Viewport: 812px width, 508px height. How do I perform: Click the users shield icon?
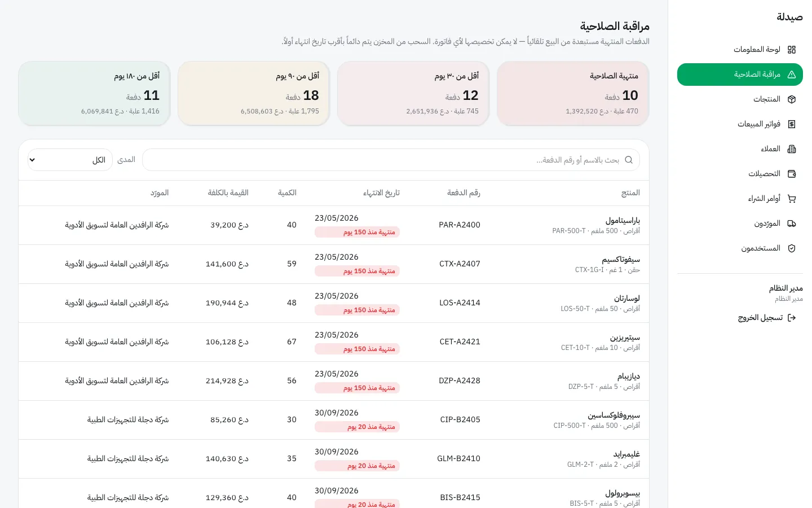(x=792, y=248)
